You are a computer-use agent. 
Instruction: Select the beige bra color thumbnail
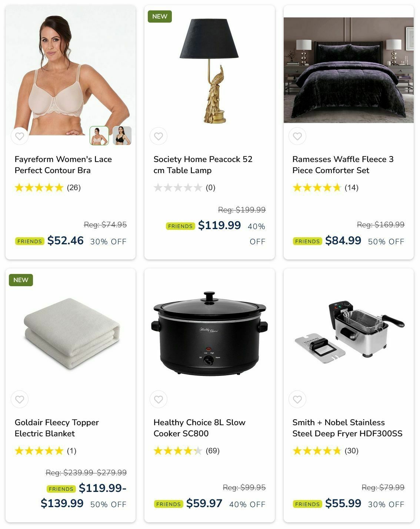(x=99, y=136)
